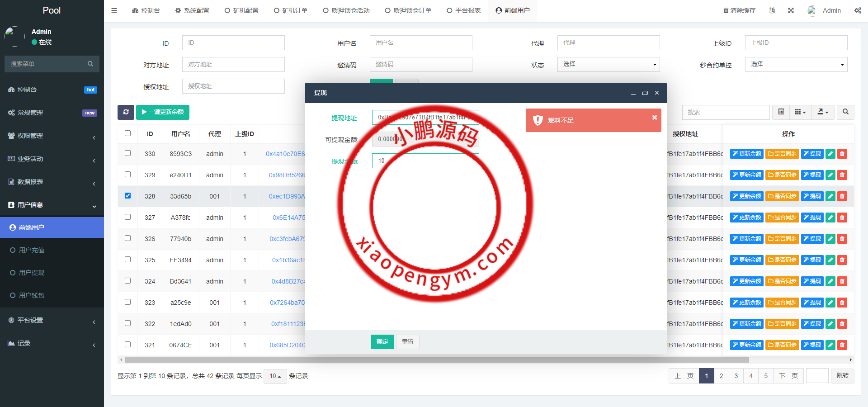Dismiss the 燃料不足 error alert
868x407 pixels.
654,118
